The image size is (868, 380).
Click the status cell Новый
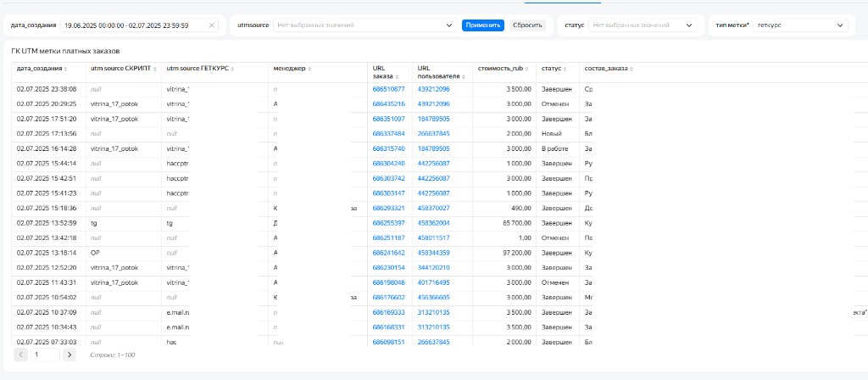(x=551, y=133)
